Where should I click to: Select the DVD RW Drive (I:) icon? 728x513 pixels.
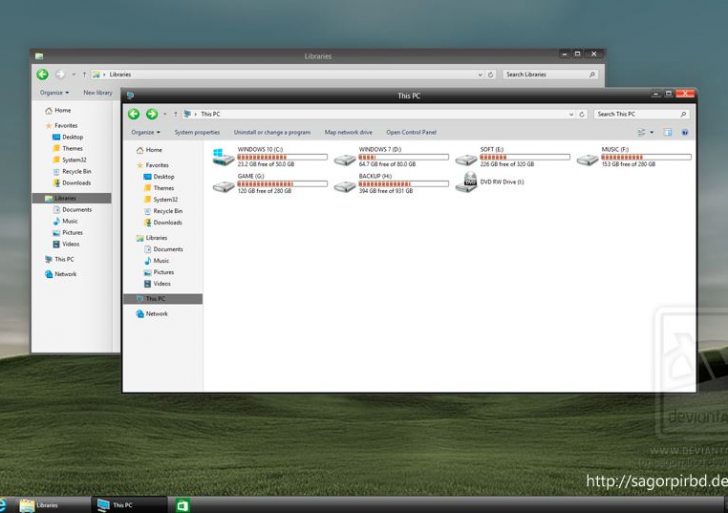(x=466, y=183)
